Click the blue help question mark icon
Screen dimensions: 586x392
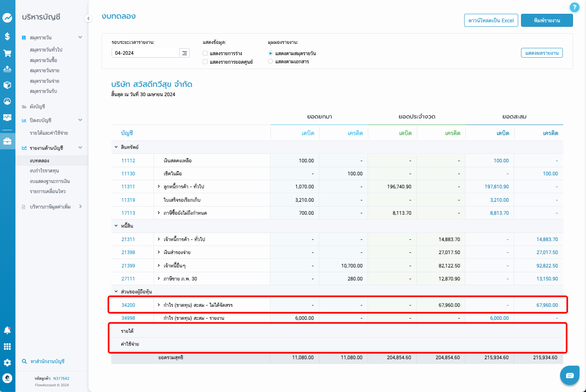(574, 7)
